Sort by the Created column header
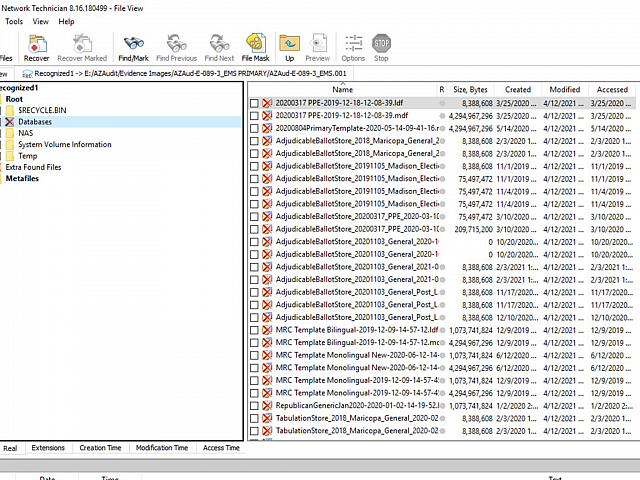 pos(518,89)
